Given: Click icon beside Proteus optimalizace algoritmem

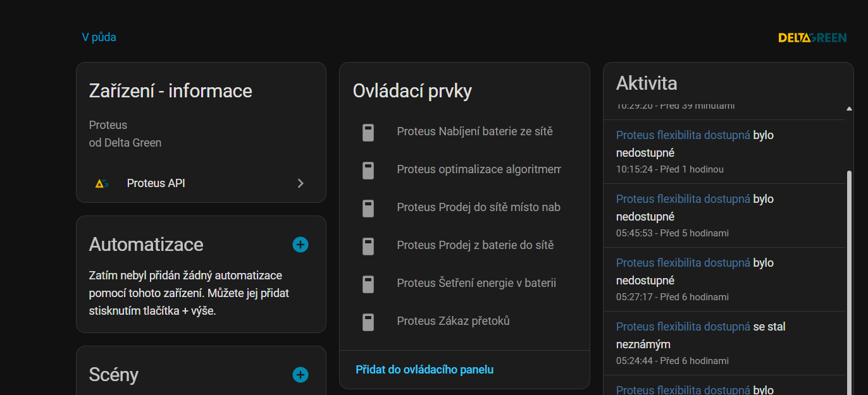Looking at the screenshot, I should click(368, 170).
